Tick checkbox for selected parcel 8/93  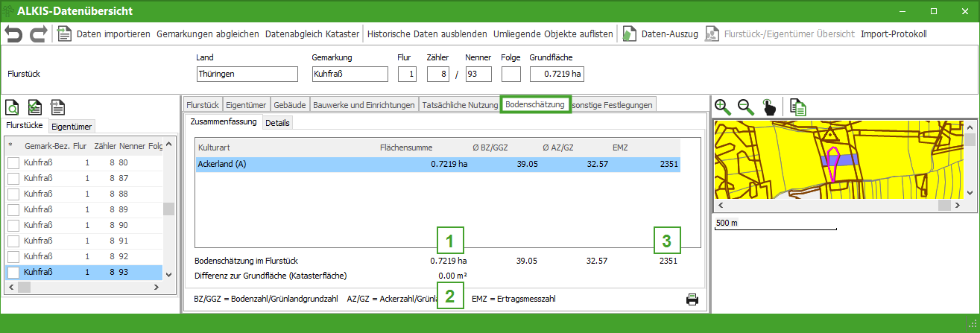[x=13, y=272]
